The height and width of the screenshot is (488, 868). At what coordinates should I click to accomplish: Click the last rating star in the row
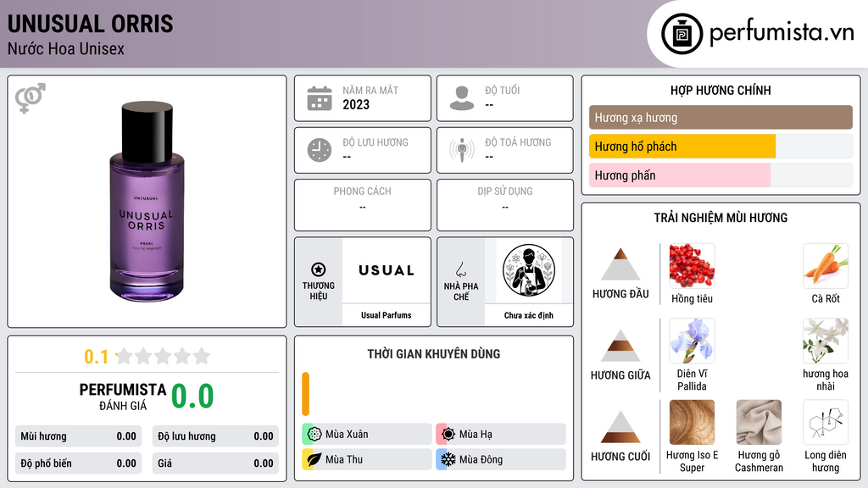point(202,356)
